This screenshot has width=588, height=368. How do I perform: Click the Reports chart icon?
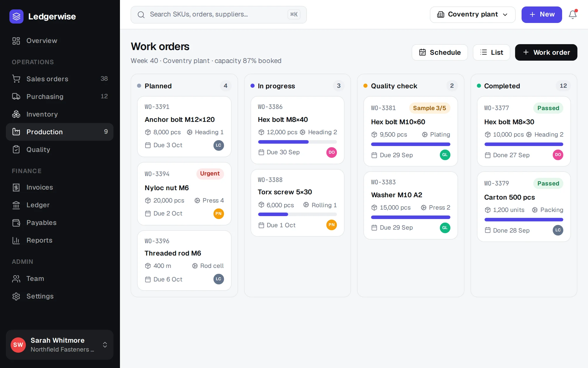click(16, 240)
